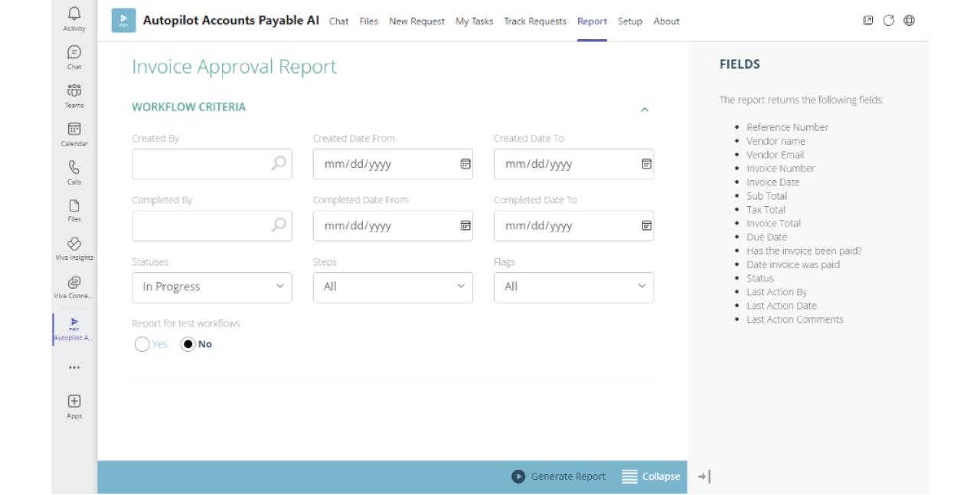The height and width of the screenshot is (495, 980).
Task: Open the Activity bell icon in sidebar
Action: [74, 14]
